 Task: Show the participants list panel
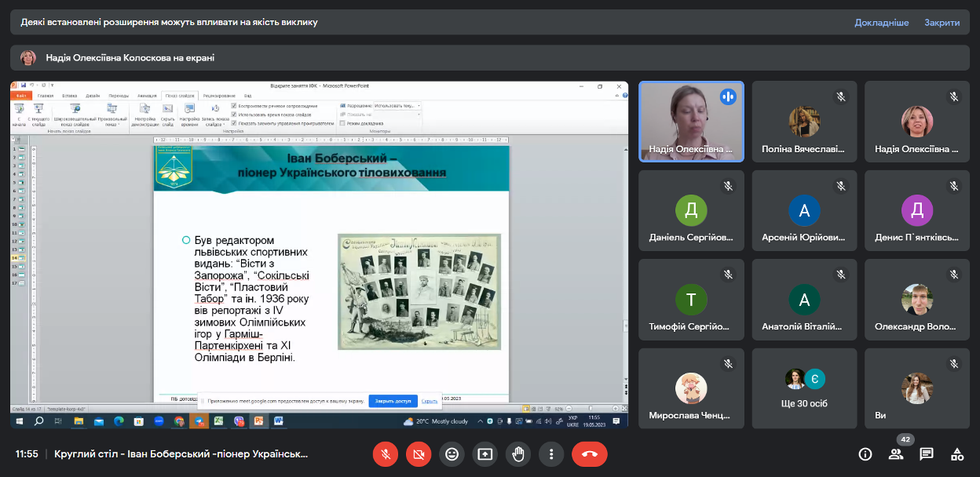pyautogui.click(x=896, y=453)
